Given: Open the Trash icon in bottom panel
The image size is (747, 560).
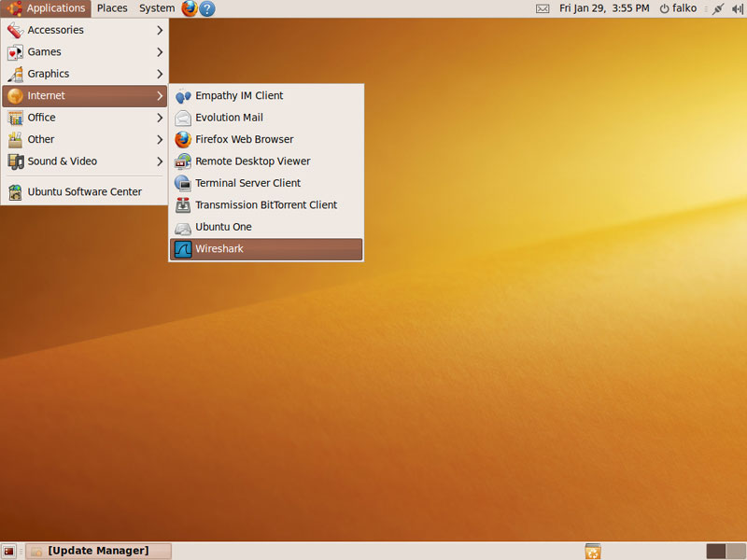Looking at the screenshot, I should (592, 552).
